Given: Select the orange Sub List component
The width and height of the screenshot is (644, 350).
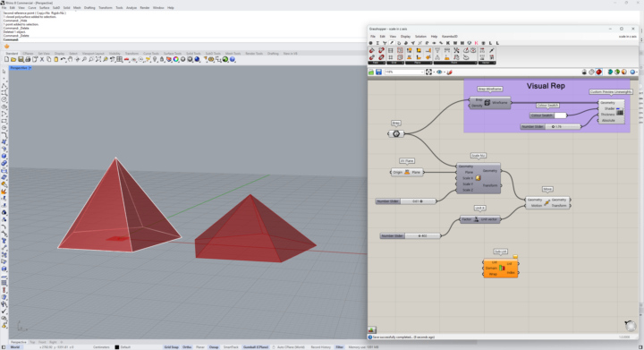Looking at the screenshot, I should 501,268.
